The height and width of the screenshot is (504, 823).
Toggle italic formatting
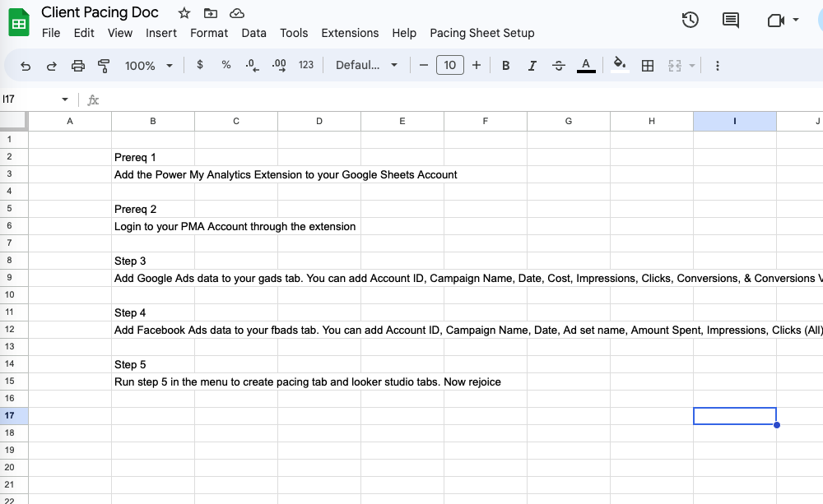532,66
